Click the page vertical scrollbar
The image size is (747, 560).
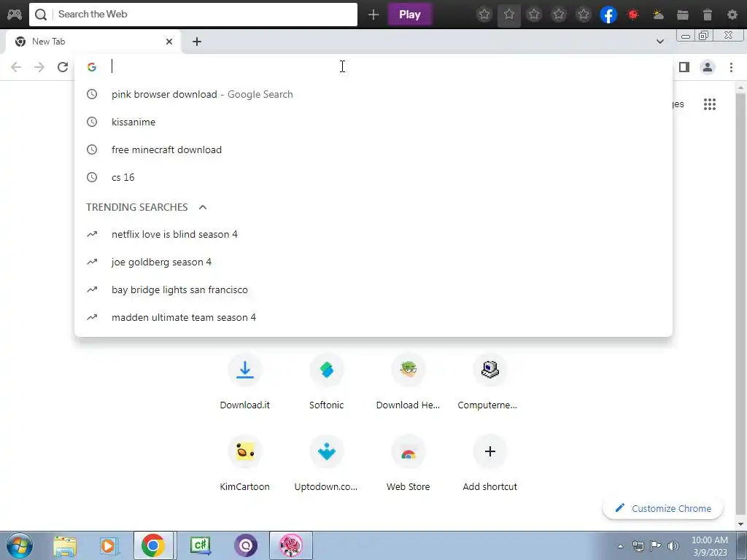pos(741,305)
